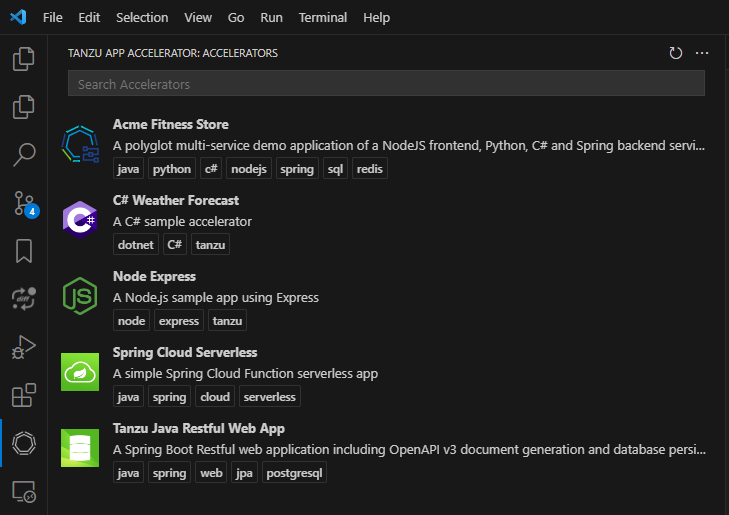
Task: Click the cloud tag
Action: (x=215, y=396)
